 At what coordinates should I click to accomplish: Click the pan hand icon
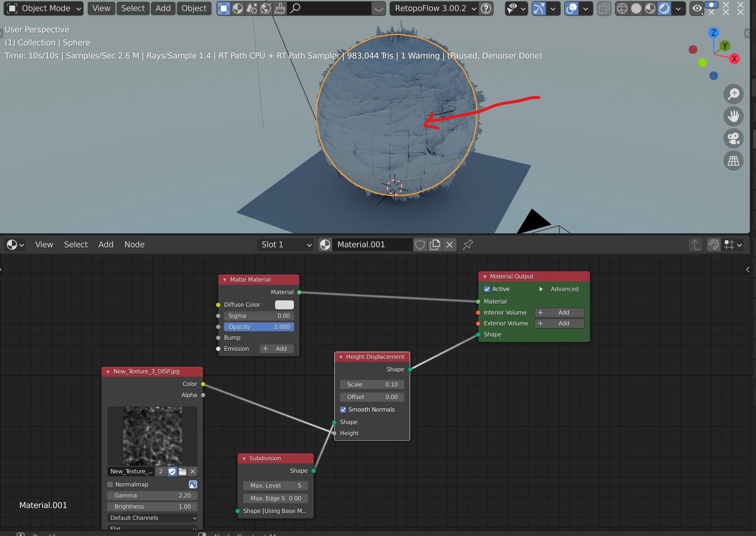pyautogui.click(x=733, y=116)
